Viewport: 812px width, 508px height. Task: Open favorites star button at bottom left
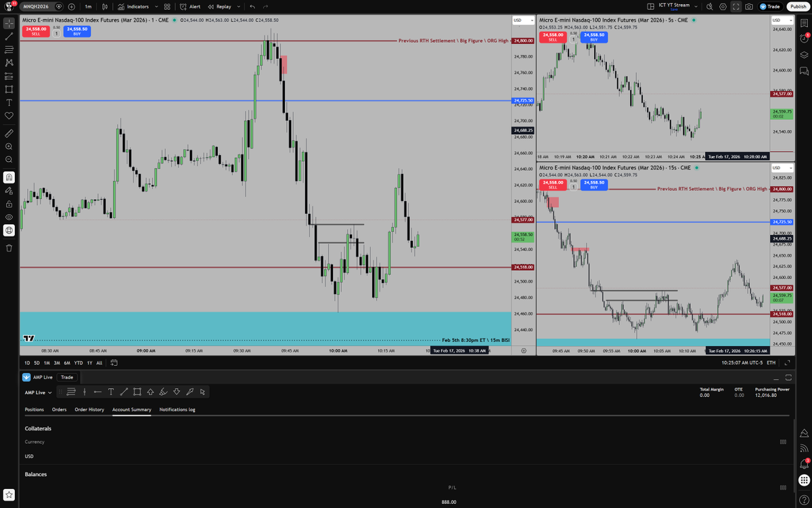(9, 495)
